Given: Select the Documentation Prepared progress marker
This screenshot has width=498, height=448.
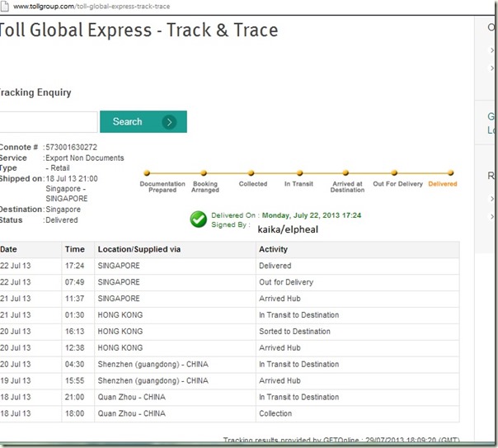Looking at the screenshot, I should (147, 173).
